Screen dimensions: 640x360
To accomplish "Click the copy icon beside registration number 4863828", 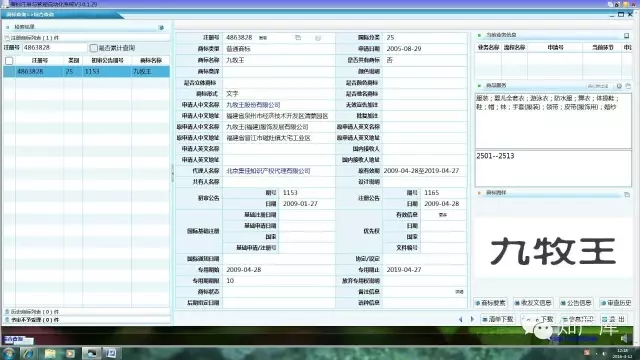I will [298, 38].
